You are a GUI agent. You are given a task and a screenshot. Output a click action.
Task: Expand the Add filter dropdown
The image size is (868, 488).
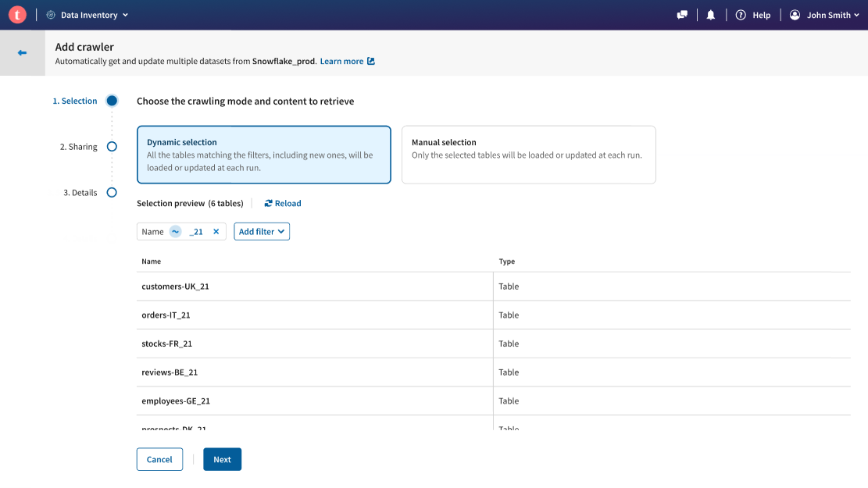point(262,232)
